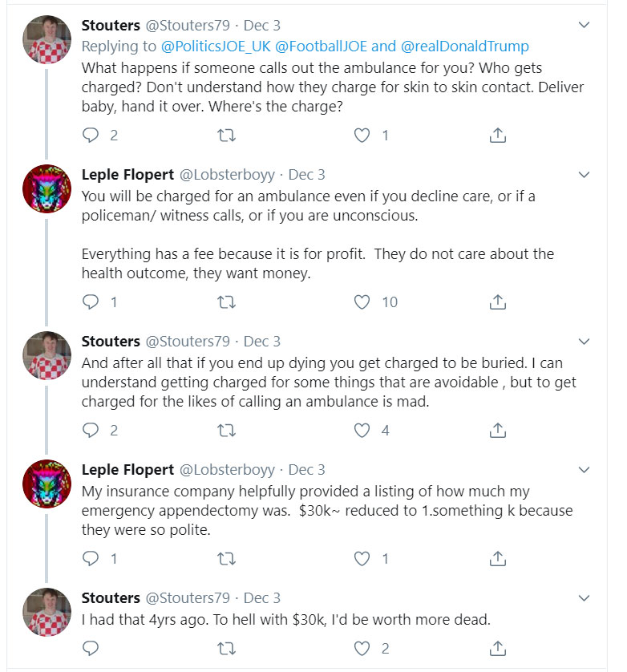Open Leple Flopert's profile name
This screenshot has width=627, height=672.
coord(128,175)
